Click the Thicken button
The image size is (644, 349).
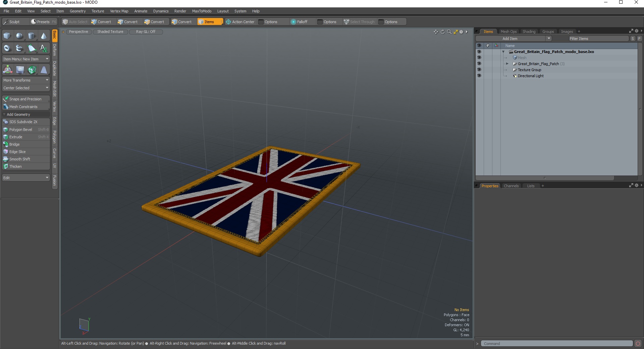[x=26, y=166]
